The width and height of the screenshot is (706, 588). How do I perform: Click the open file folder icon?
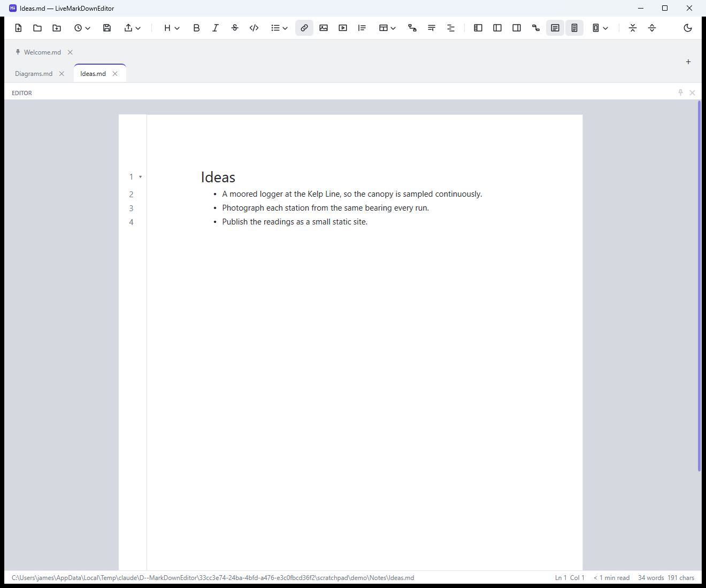[x=37, y=28]
